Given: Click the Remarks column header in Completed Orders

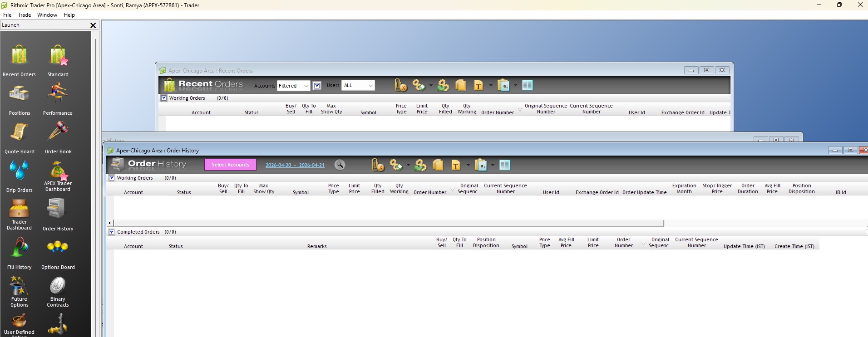Looking at the screenshot, I should [x=317, y=246].
